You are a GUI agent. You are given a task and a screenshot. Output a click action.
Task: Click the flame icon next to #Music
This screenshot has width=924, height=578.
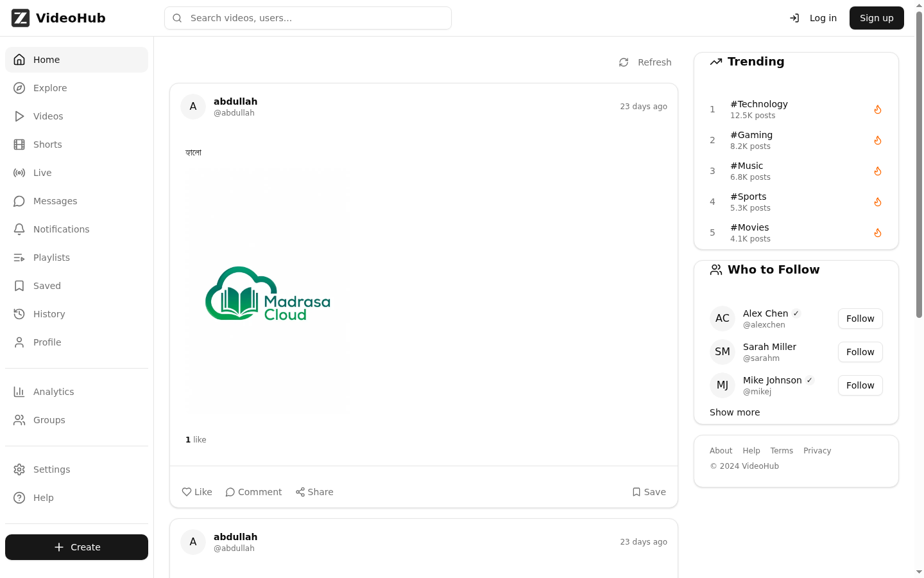[x=878, y=171]
